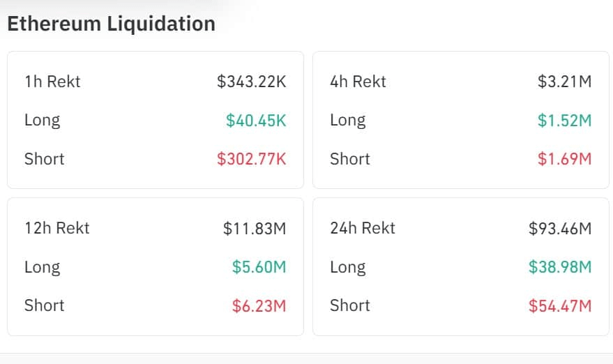Viewport: 613px width, 364px height.
Task: Click the 12h total $11.83M
Action: [254, 228]
